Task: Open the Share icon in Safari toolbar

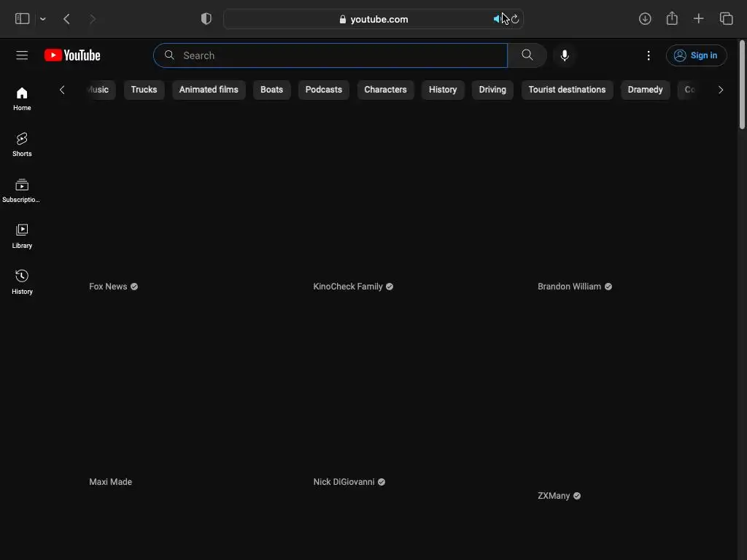Action: coord(672,18)
